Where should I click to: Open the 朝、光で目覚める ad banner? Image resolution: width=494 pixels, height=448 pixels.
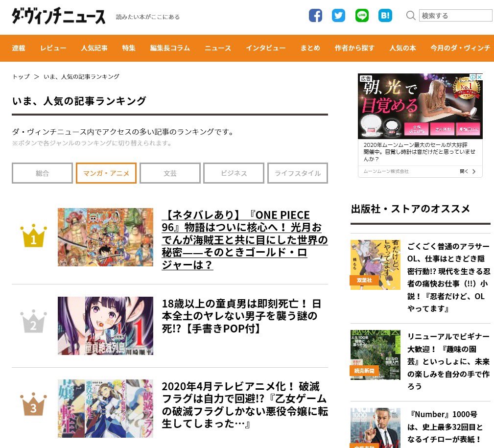420,106
